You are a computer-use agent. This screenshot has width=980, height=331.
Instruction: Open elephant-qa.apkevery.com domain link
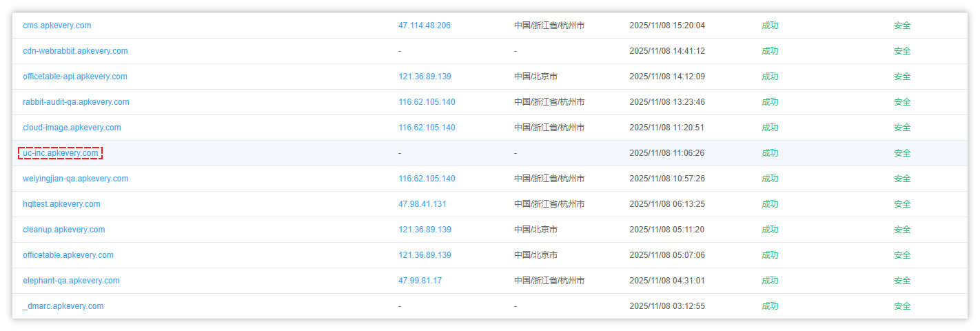point(71,281)
